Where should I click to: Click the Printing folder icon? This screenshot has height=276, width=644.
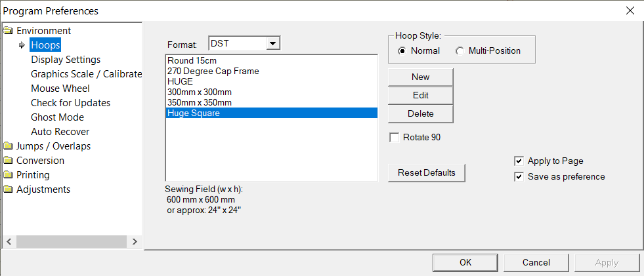(9, 175)
